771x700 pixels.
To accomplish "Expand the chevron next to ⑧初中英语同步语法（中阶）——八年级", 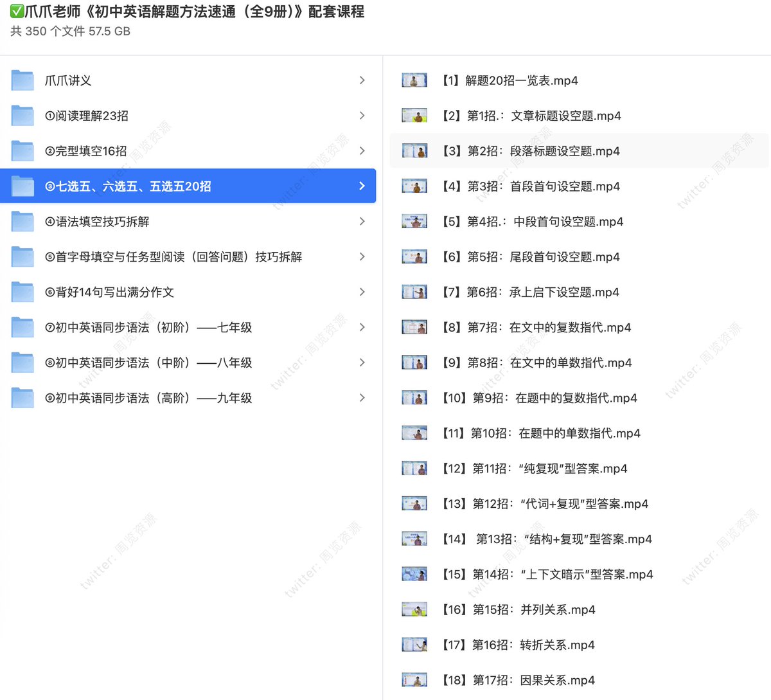I will pyautogui.click(x=362, y=363).
